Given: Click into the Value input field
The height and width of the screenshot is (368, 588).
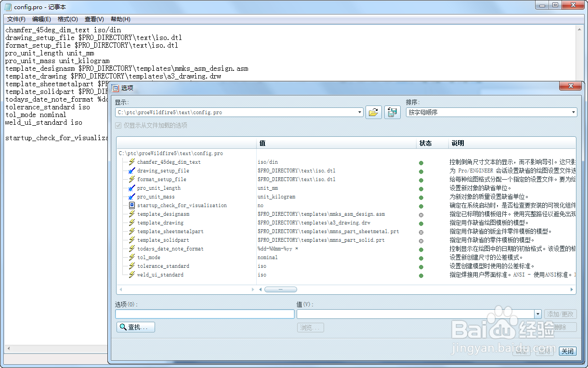Looking at the screenshot, I should [x=416, y=314].
